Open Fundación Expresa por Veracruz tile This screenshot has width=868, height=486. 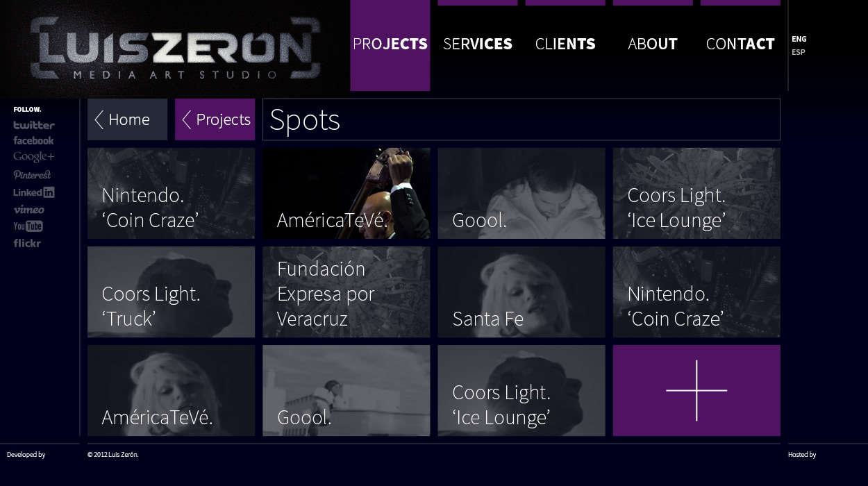point(347,292)
